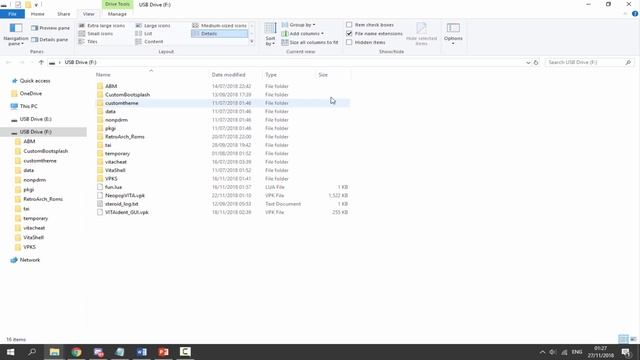
Task: Select the customtheme folder row
Action: pos(222,103)
